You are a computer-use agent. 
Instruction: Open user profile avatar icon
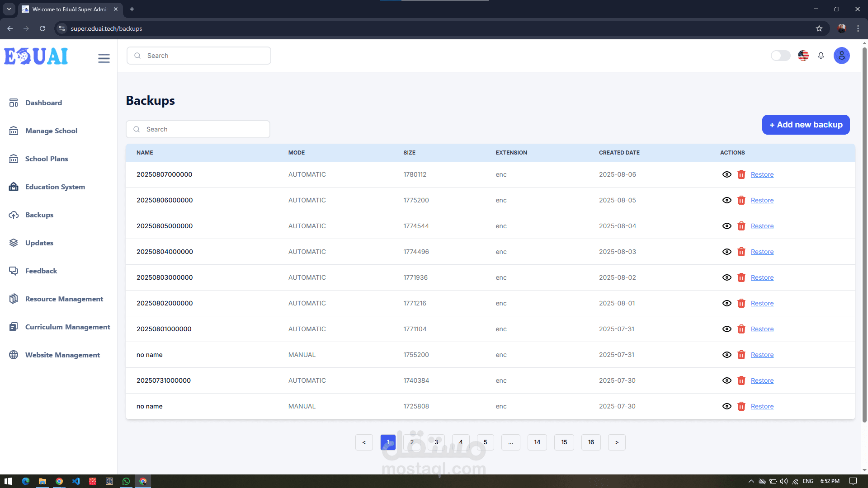point(842,56)
